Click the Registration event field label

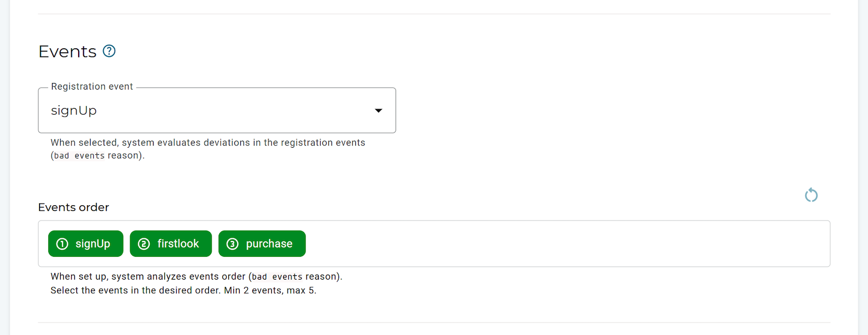click(92, 87)
